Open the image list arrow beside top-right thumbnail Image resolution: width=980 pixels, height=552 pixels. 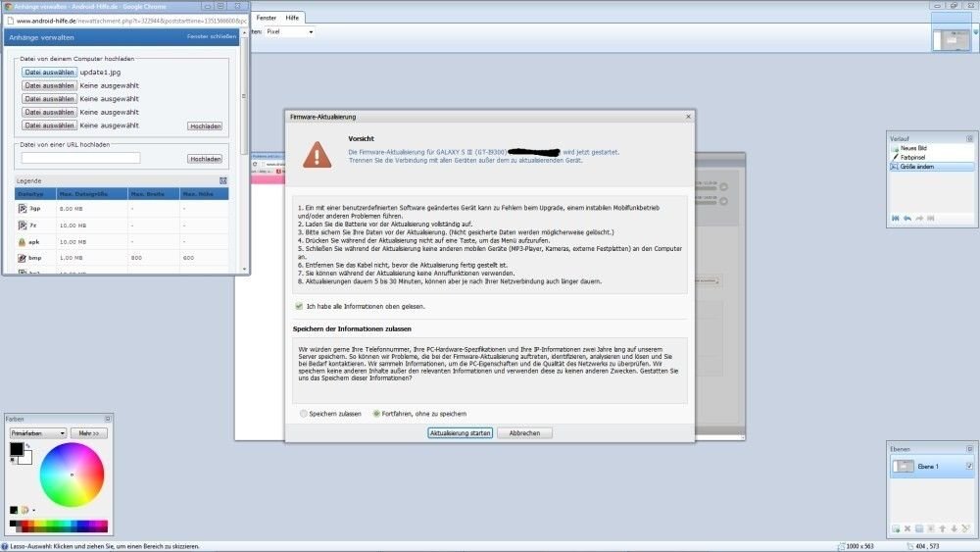click(x=975, y=31)
